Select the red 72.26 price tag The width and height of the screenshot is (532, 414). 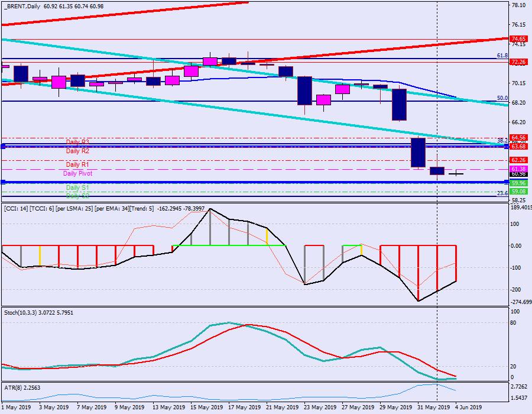point(518,62)
